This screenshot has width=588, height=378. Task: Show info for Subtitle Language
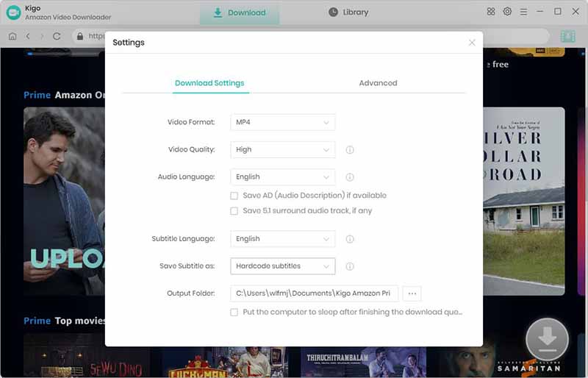[x=350, y=239]
